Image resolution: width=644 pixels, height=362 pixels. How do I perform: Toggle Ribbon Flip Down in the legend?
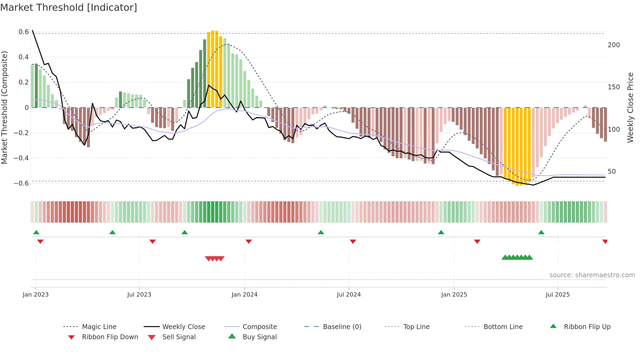coord(103,337)
